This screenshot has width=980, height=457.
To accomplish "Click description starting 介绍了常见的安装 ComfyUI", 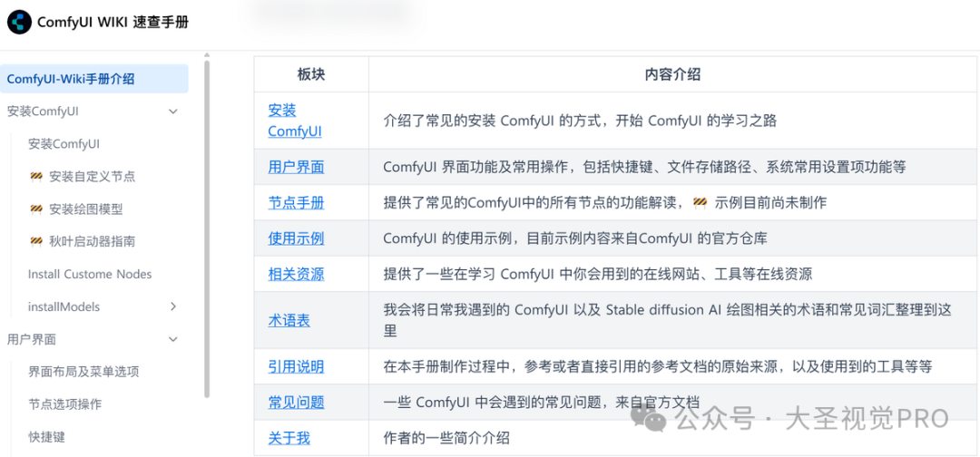I will point(579,122).
